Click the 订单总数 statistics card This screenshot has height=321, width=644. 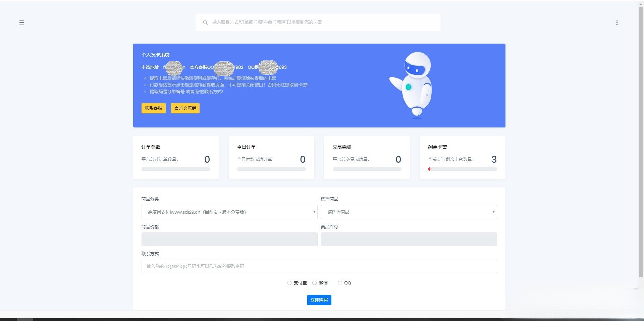(x=175, y=157)
